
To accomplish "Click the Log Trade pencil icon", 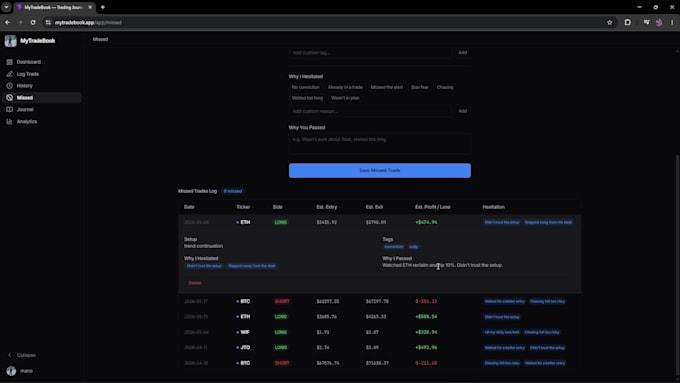I will click(x=10, y=74).
